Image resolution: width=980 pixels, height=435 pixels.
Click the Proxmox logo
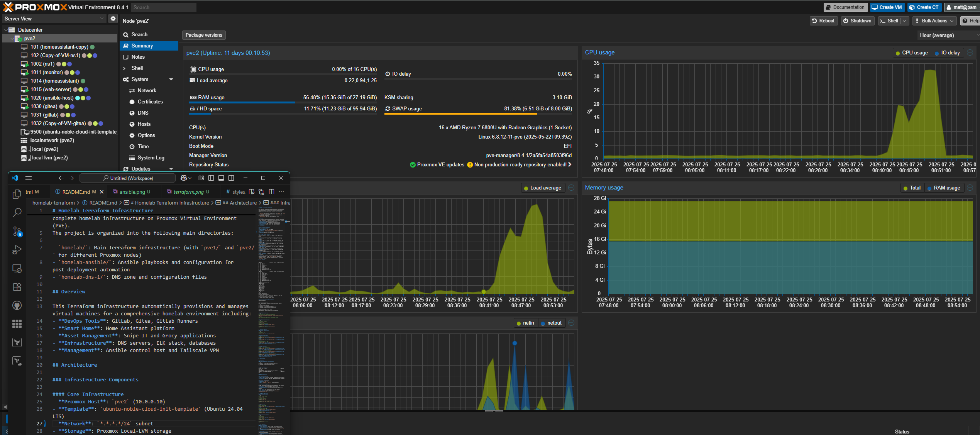pos(35,7)
